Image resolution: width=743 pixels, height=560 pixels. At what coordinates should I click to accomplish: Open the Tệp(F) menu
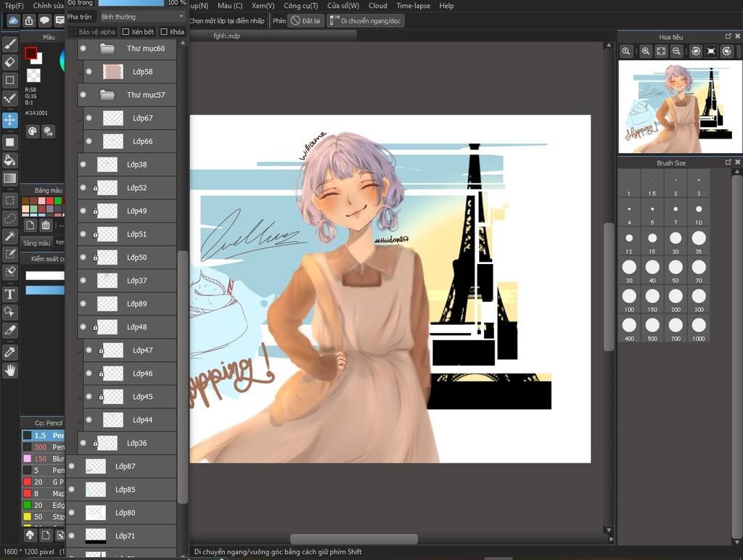click(14, 6)
